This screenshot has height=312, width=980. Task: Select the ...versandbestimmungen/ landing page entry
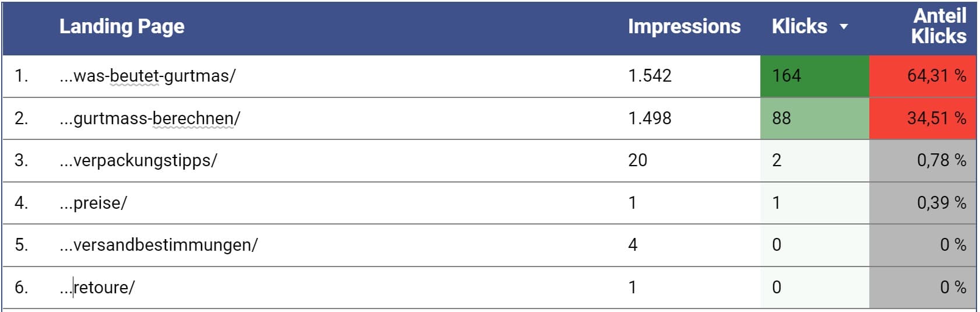tap(158, 245)
